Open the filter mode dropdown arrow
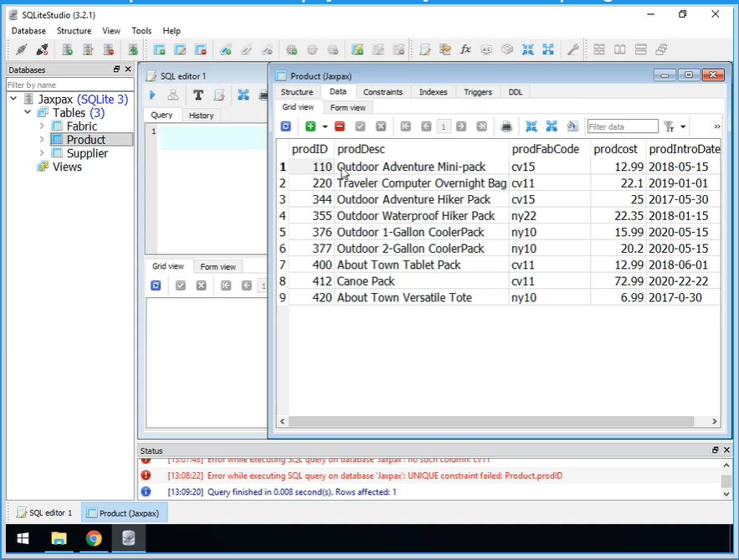 tap(683, 126)
